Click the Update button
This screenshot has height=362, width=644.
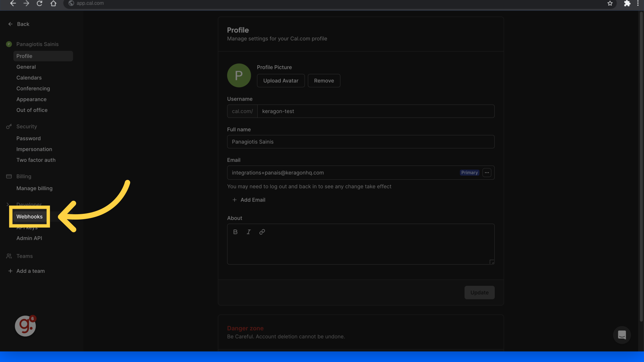(479, 293)
